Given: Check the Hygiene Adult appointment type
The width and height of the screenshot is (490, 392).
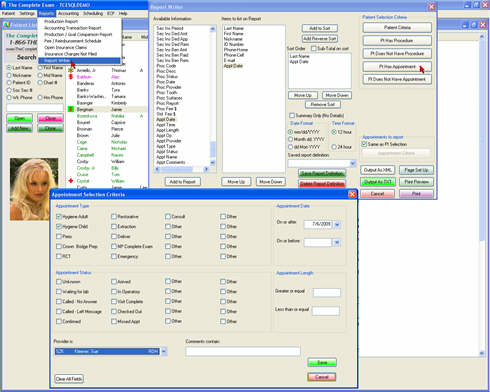Looking at the screenshot, I should (59, 217).
